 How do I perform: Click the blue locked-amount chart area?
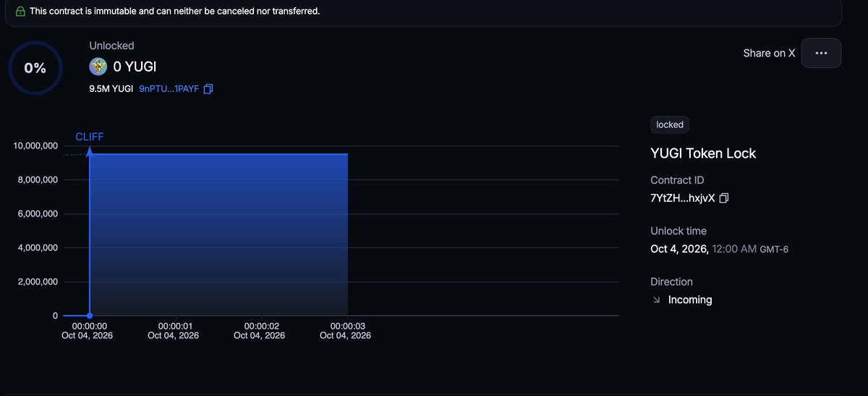pos(218,235)
